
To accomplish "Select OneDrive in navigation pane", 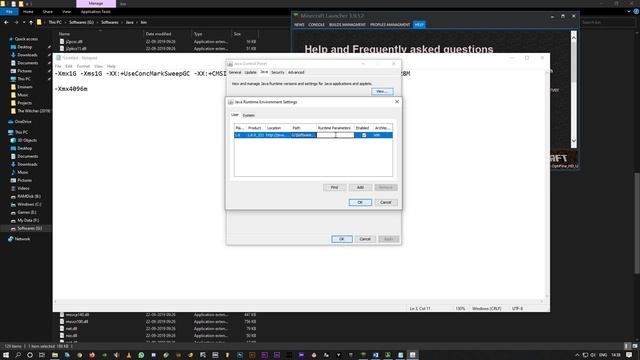I will 22,122.
